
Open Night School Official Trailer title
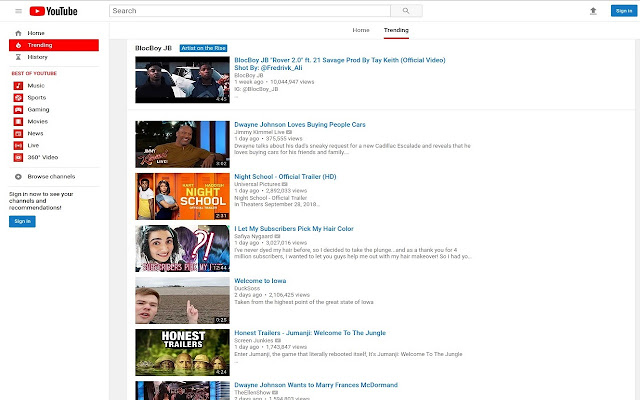(x=285, y=177)
